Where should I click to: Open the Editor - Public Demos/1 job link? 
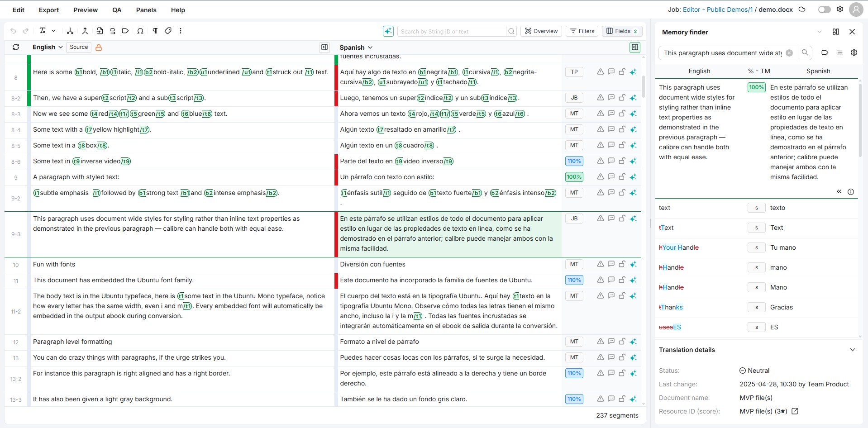(x=717, y=10)
